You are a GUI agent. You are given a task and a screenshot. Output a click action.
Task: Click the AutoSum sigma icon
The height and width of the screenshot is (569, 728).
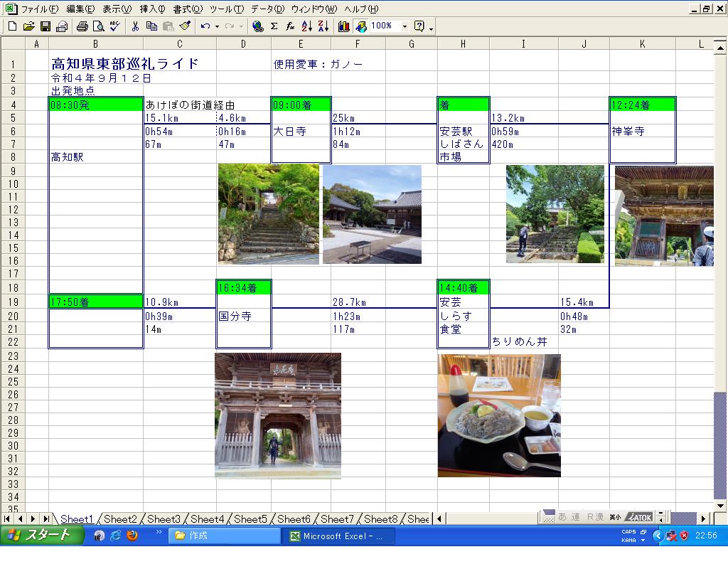click(x=274, y=26)
